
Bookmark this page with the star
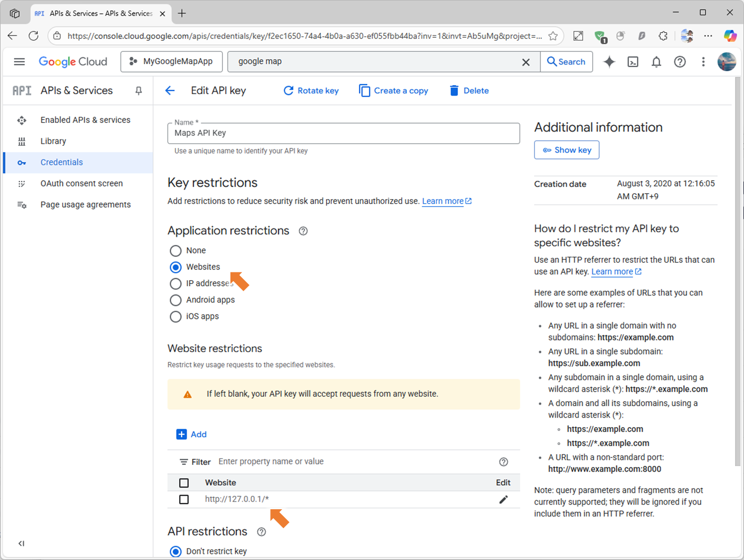point(553,36)
